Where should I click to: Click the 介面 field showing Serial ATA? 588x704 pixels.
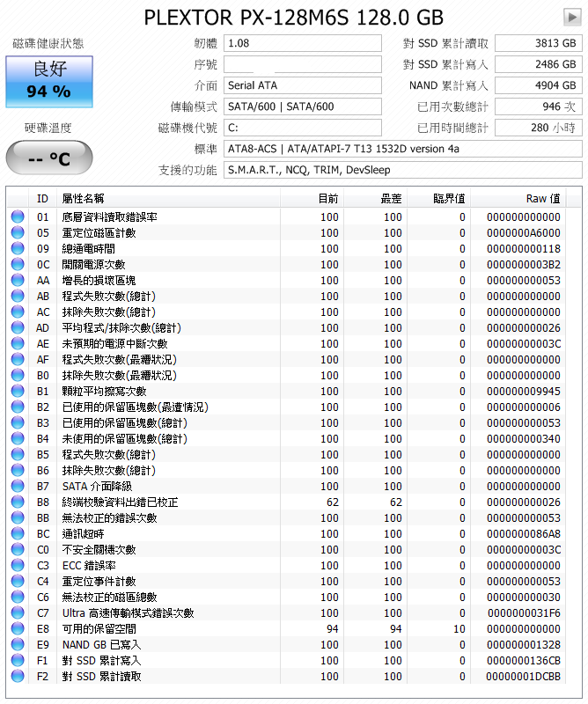click(x=303, y=85)
